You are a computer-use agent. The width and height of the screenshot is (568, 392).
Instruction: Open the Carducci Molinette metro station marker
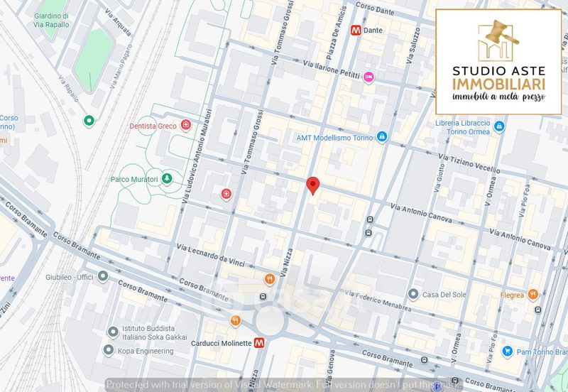click(260, 342)
